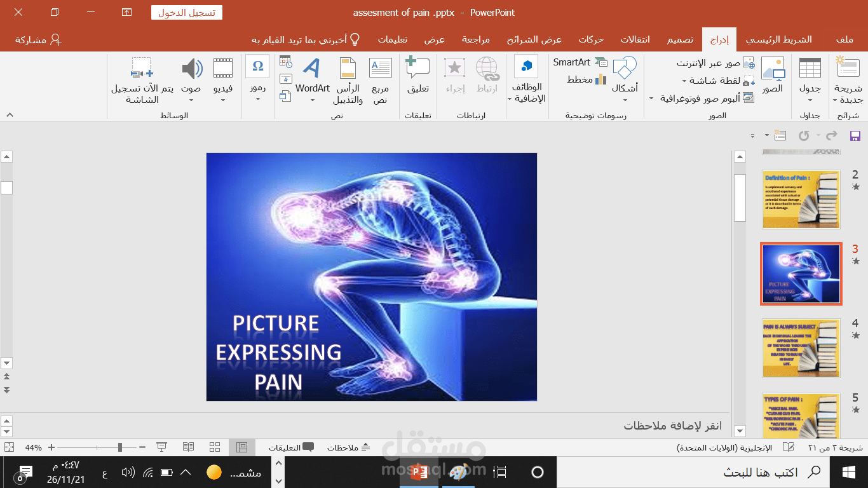Screen dimensions: 868x488
Task: Insert object icon in text group
Action: click(285, 97)
